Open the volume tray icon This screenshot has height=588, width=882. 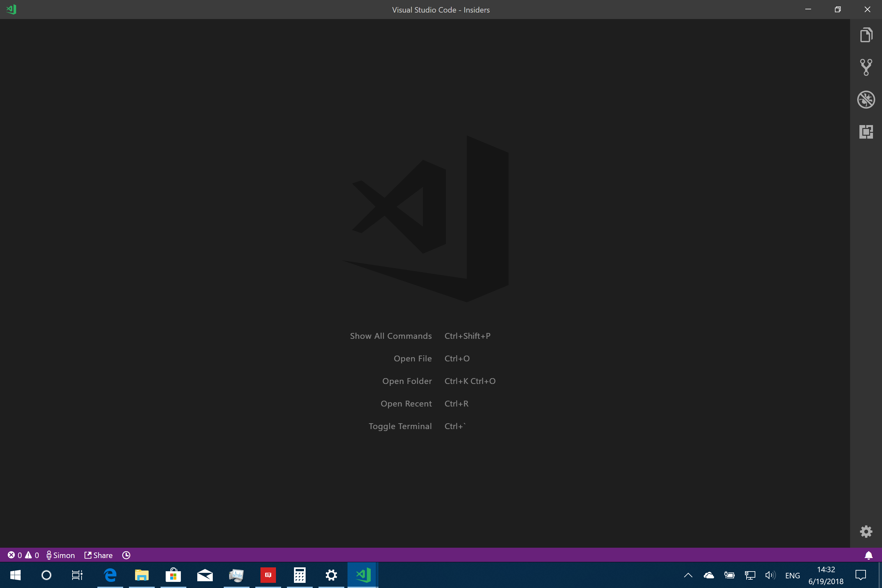pyautogui.click(x=770, y=575)
